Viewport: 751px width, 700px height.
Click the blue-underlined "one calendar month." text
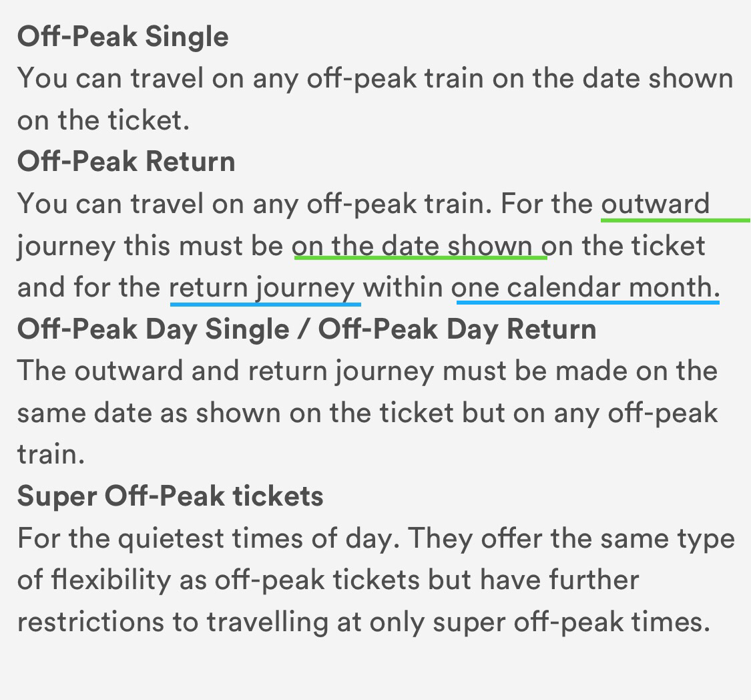coord(585,288)
